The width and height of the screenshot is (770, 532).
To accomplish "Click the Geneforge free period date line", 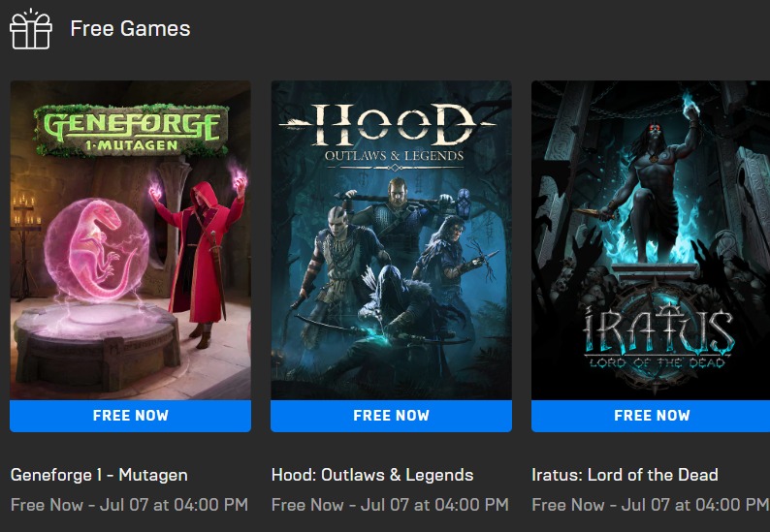I will (x=129, y=505).
